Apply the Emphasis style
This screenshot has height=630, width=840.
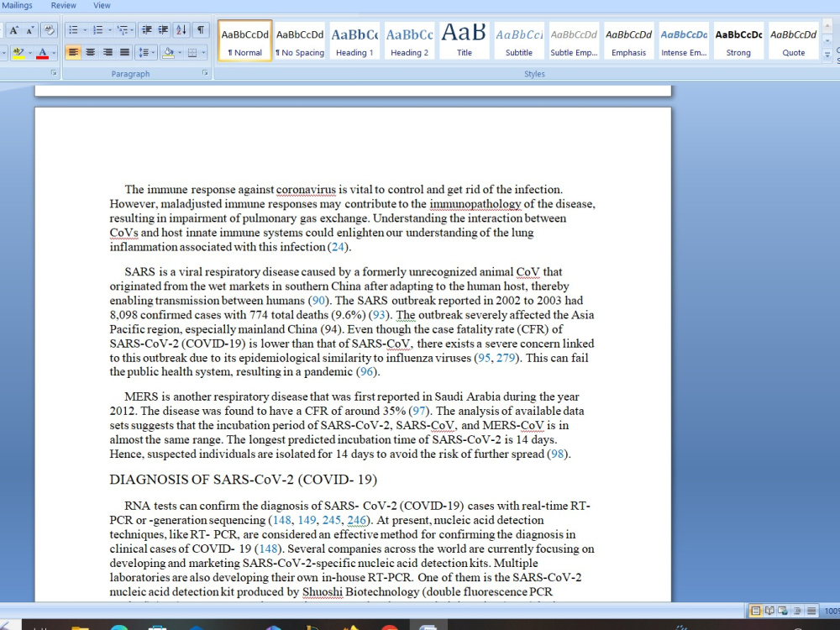coord(628,40)
